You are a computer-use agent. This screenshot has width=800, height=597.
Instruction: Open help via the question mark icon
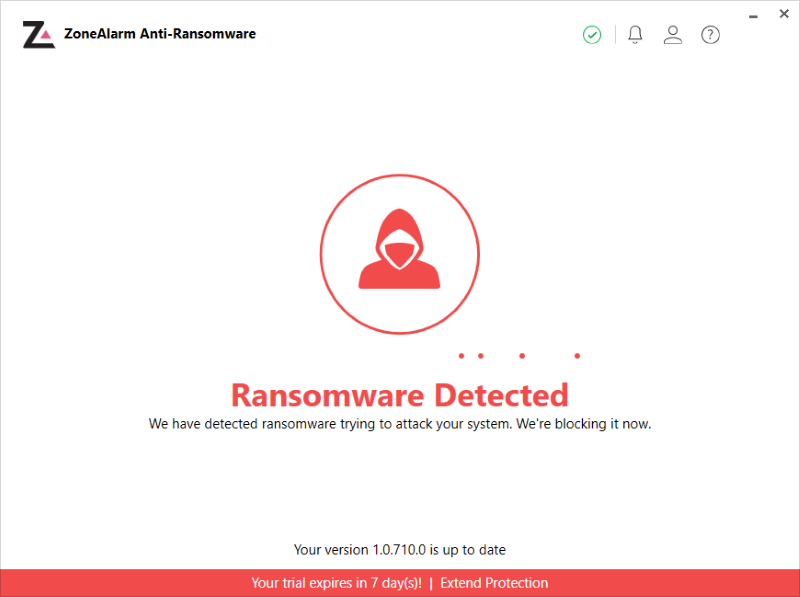click(710, 35)
